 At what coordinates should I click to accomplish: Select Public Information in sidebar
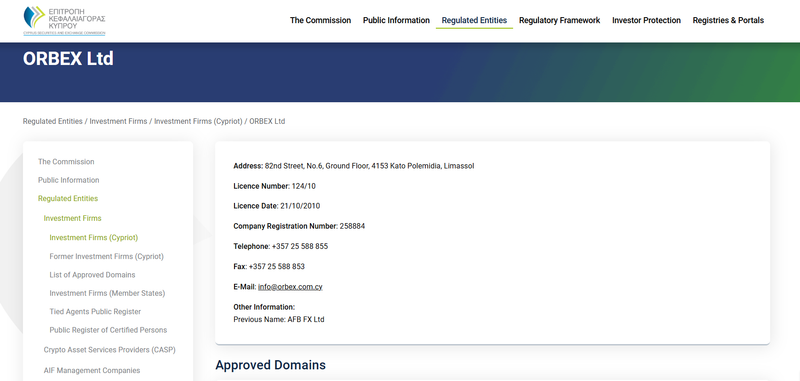[x=68, y=180]
